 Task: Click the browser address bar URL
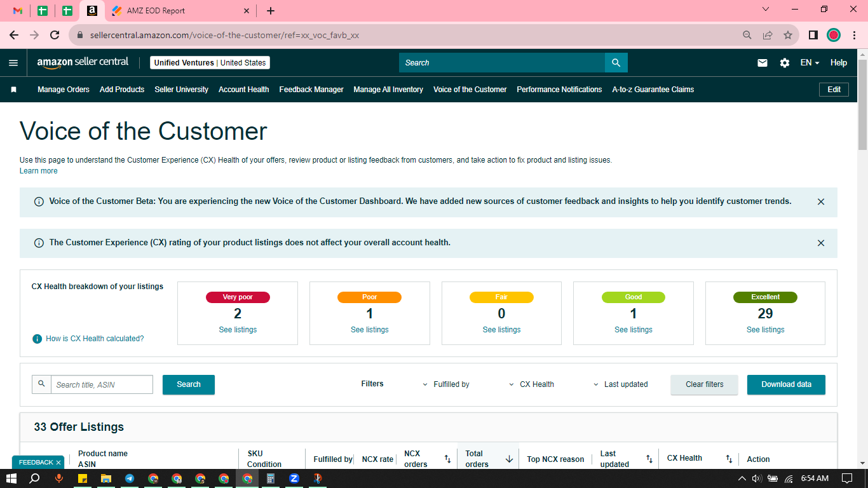[x=224, y=36]
